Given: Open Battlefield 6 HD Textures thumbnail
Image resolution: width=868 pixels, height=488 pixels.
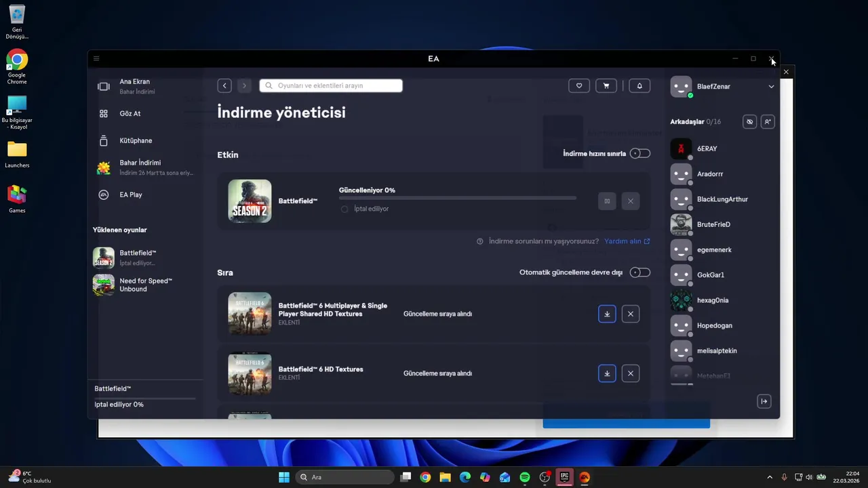Looking at the screenshot, I should point(250,373).
